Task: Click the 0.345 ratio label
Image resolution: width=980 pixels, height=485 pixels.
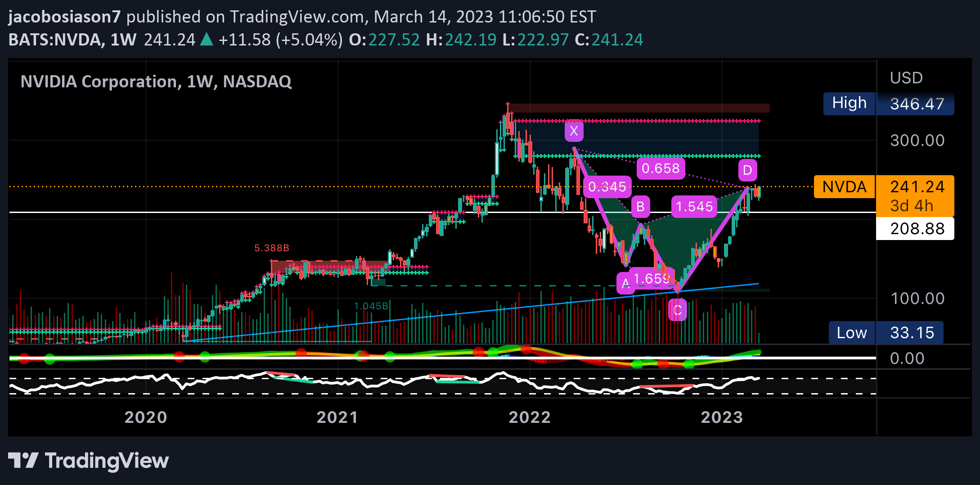Action: [x=607, y=187]
